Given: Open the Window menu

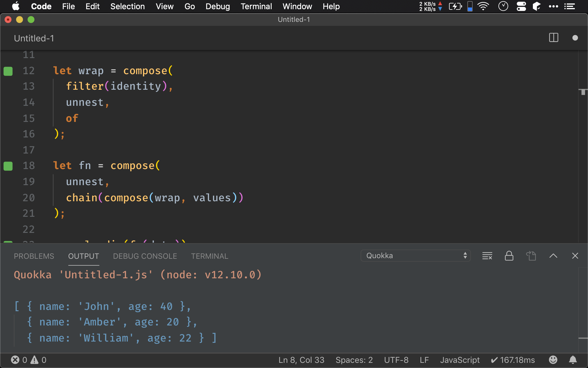Looking at the screenshot, I should point(297,6).
